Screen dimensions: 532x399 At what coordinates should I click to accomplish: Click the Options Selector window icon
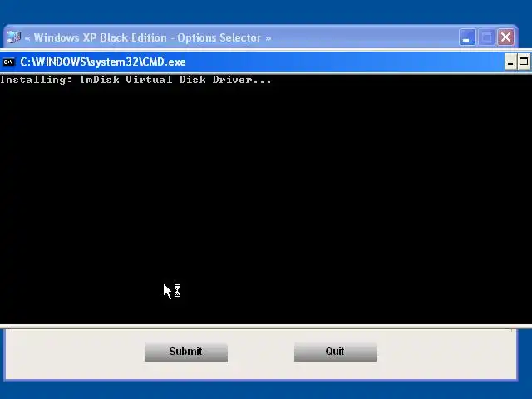[x=14, y=37]
